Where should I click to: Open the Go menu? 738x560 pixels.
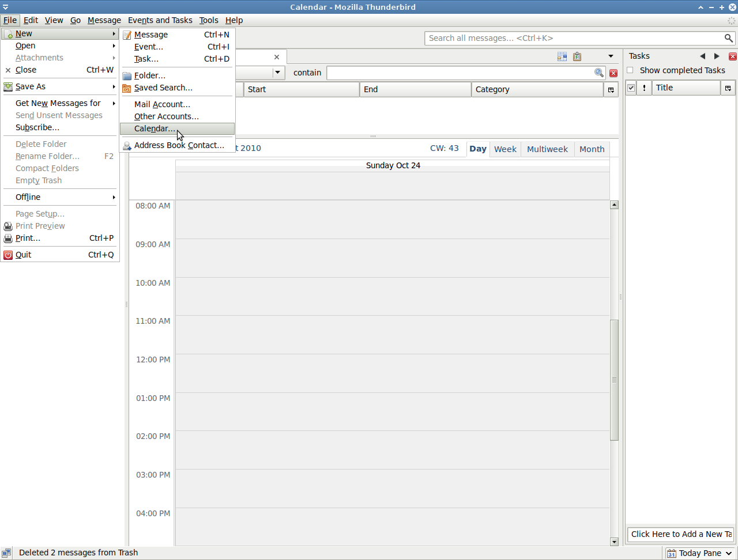[x=76, y=20]
